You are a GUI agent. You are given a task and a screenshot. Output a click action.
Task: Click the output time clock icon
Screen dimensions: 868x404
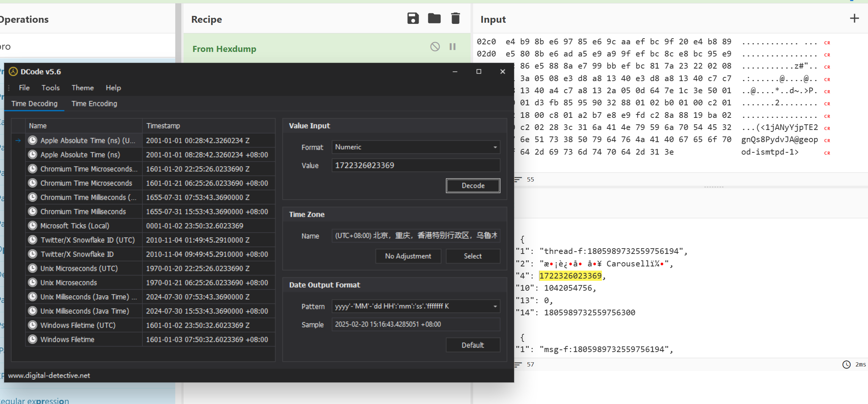846,364
